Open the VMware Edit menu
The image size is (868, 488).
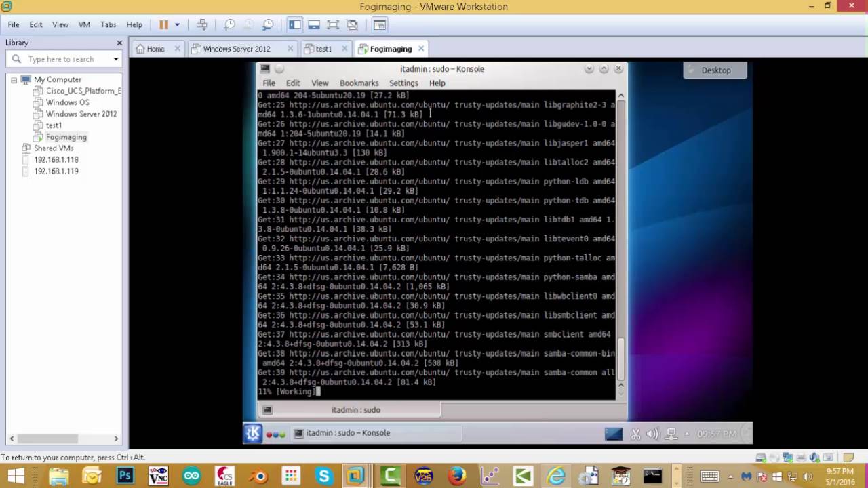tap(36, 24)
